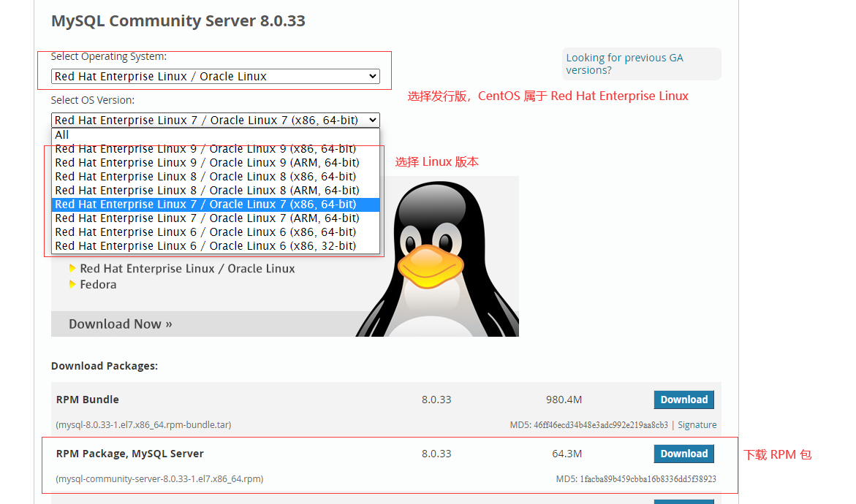Click the RPM Package, MySQL Server title
Viewport: 856px width, 504px height.
[130, 454]
